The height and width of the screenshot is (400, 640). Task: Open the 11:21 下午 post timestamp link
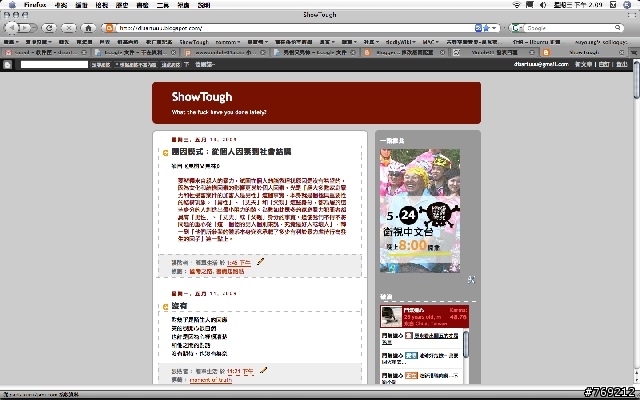[240, 371]
